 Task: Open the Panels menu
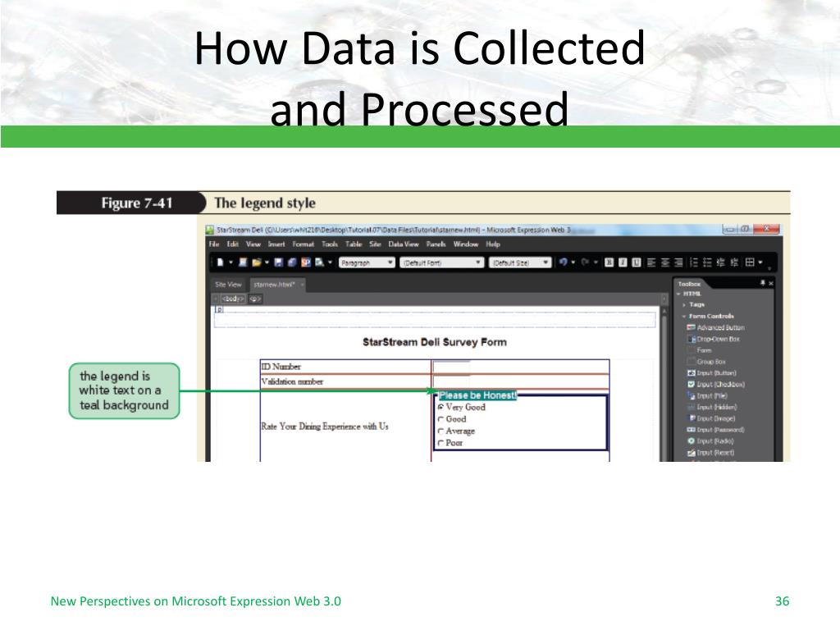coord(436,244)
